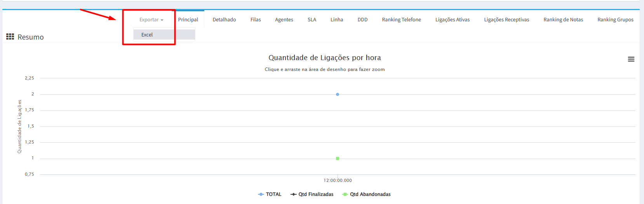Open the chart hamburger context menu
The height and width of the screenshot is (204, 644).
[631, 59]
